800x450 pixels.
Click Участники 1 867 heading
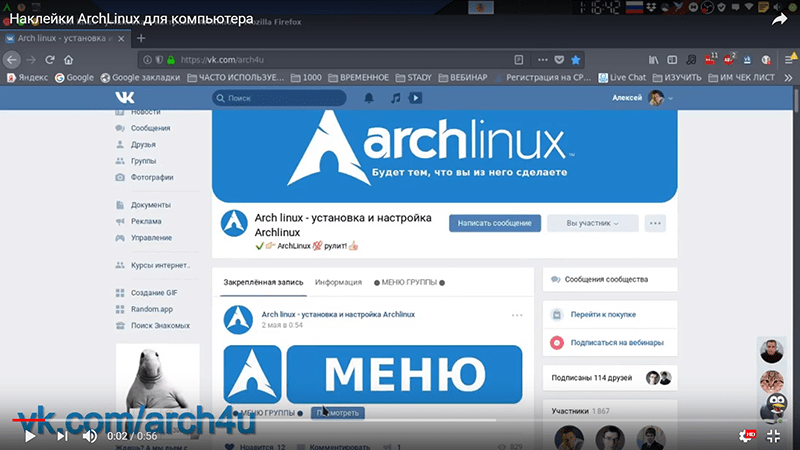(580, 411)
